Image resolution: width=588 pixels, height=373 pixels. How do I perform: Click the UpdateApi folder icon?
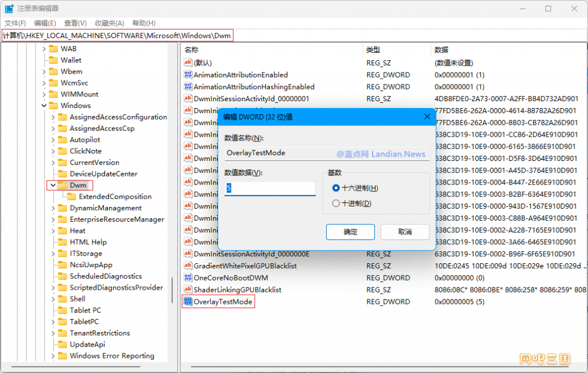(x=63, y=344)
